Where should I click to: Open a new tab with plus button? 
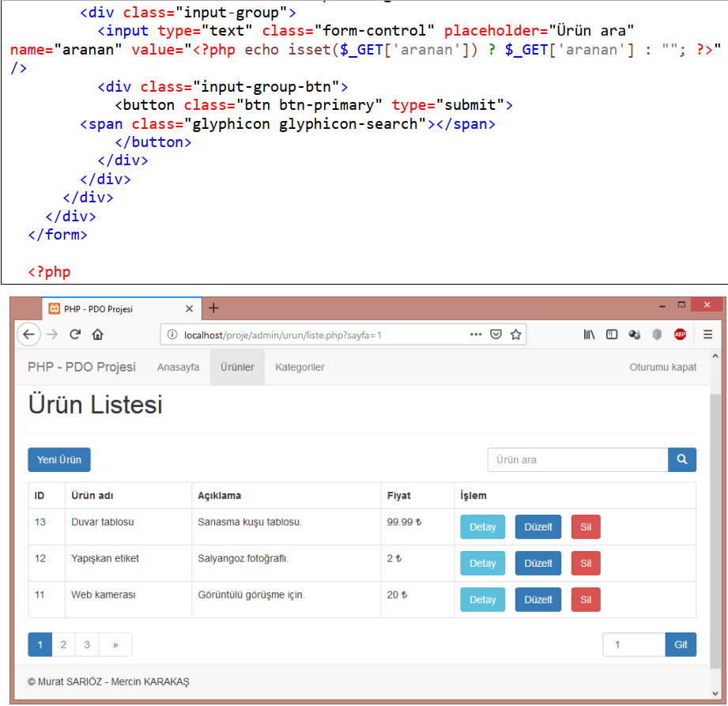coord(213,308)
